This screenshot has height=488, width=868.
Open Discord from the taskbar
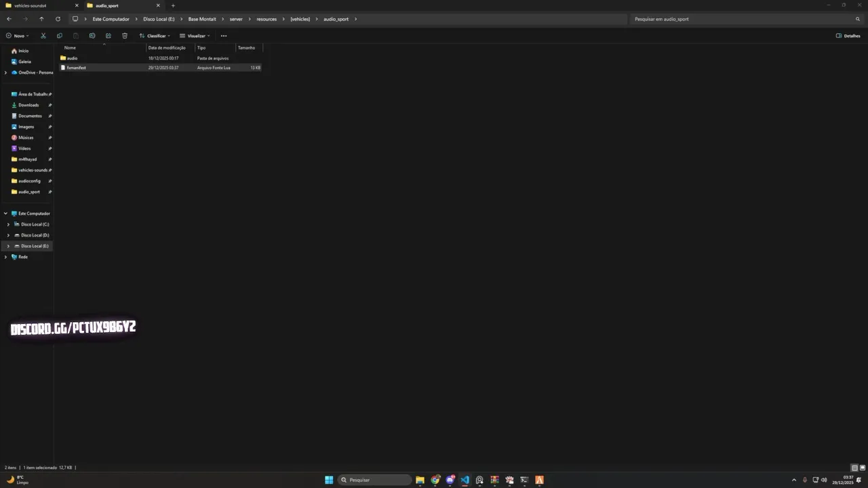tap(450, 480)
